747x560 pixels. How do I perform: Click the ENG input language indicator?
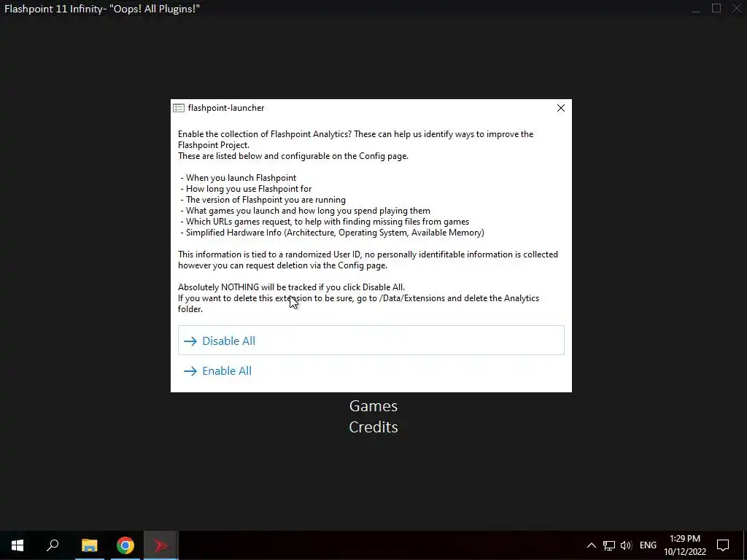pyautogui.click(x=648, y=545)
